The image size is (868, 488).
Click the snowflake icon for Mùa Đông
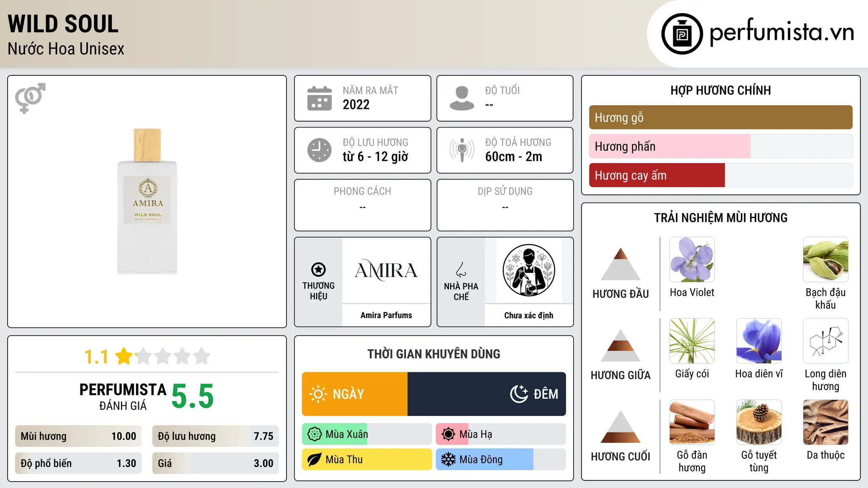pyautogui.click(x=448, y=460)
